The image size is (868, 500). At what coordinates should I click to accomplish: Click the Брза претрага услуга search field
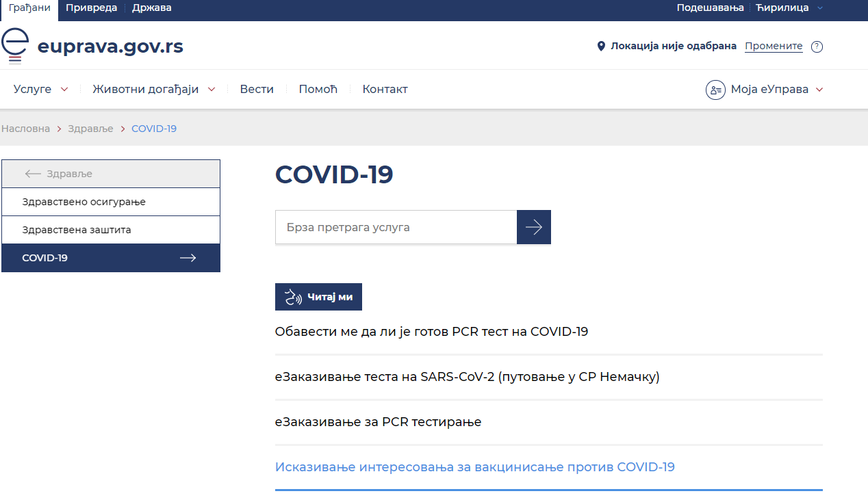pos(396,227)
